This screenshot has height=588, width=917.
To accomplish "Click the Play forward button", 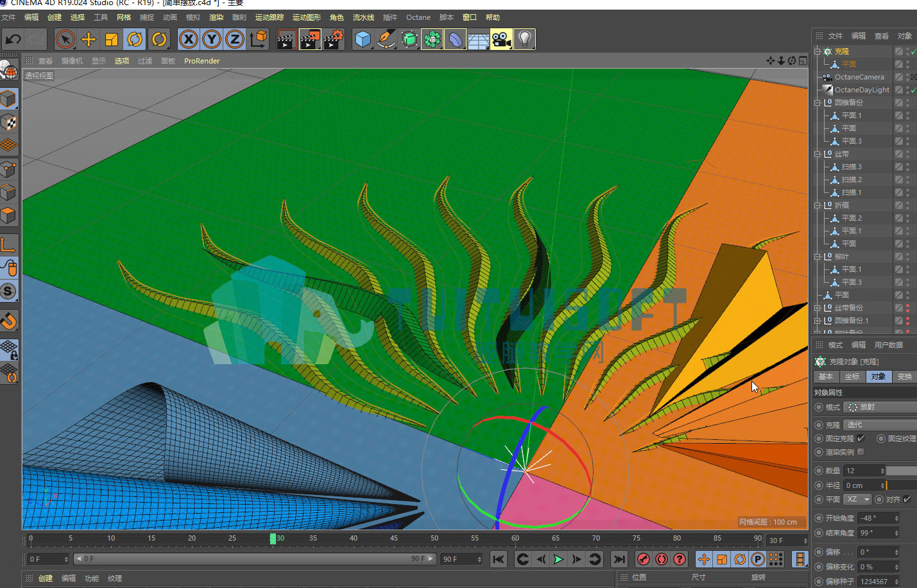I will point(559,559).
